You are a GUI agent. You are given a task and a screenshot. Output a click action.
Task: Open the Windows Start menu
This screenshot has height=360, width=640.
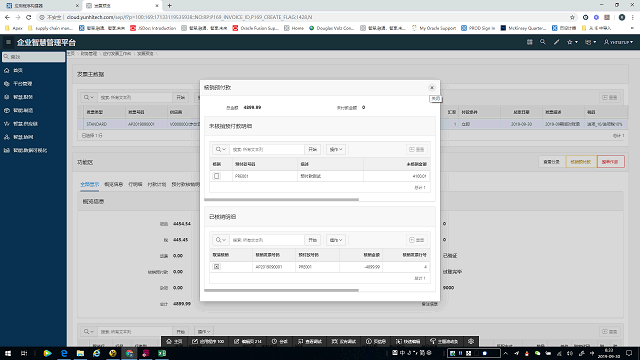(8, 353)
